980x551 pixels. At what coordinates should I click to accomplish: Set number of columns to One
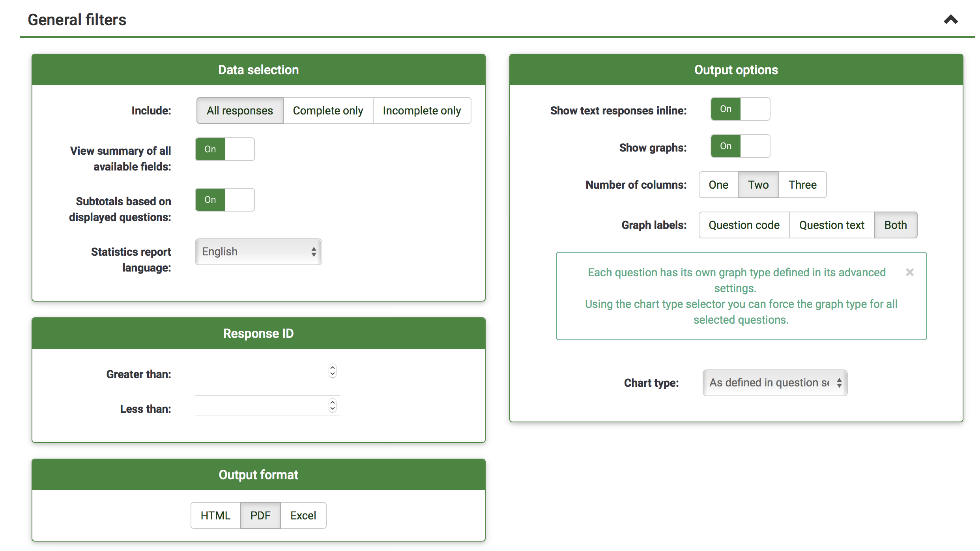718,185
